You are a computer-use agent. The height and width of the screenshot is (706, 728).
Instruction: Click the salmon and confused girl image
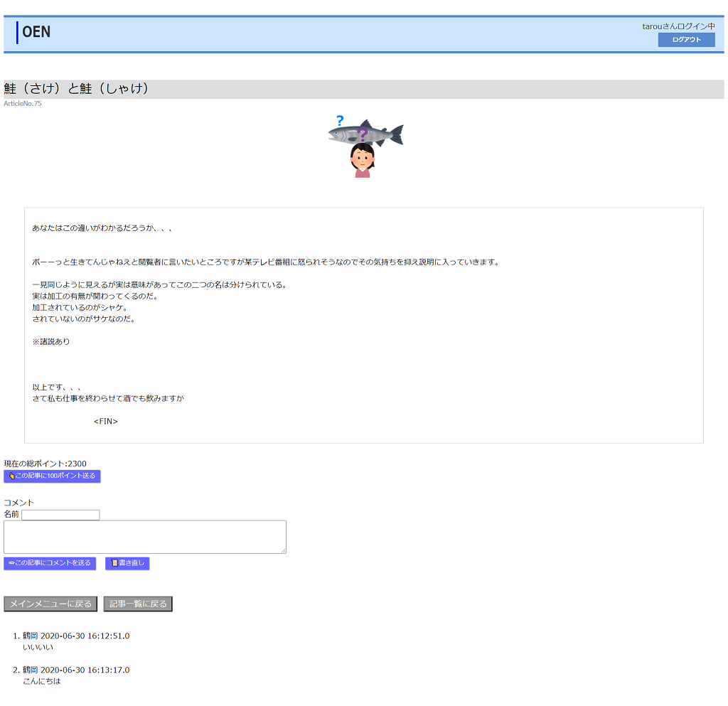pos(365,146)
